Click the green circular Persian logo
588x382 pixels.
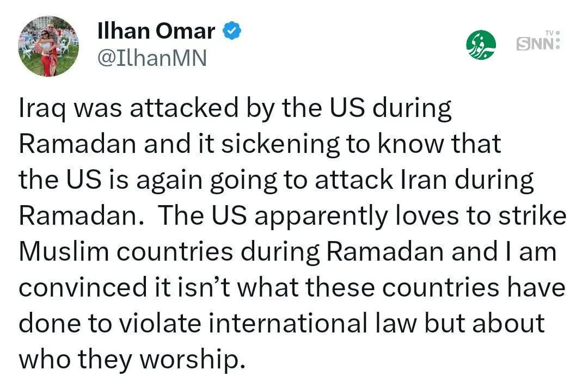(481, 45)
